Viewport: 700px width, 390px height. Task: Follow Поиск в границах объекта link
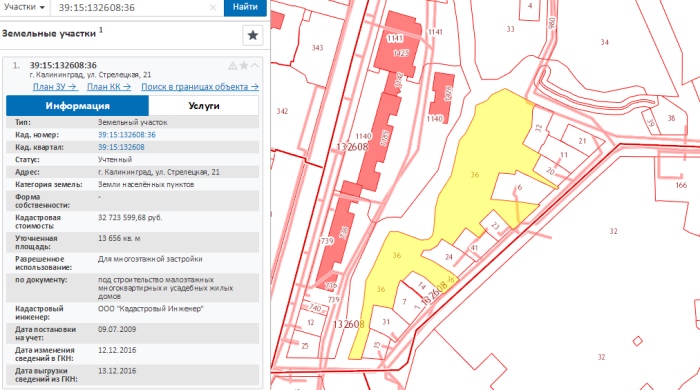200,87
